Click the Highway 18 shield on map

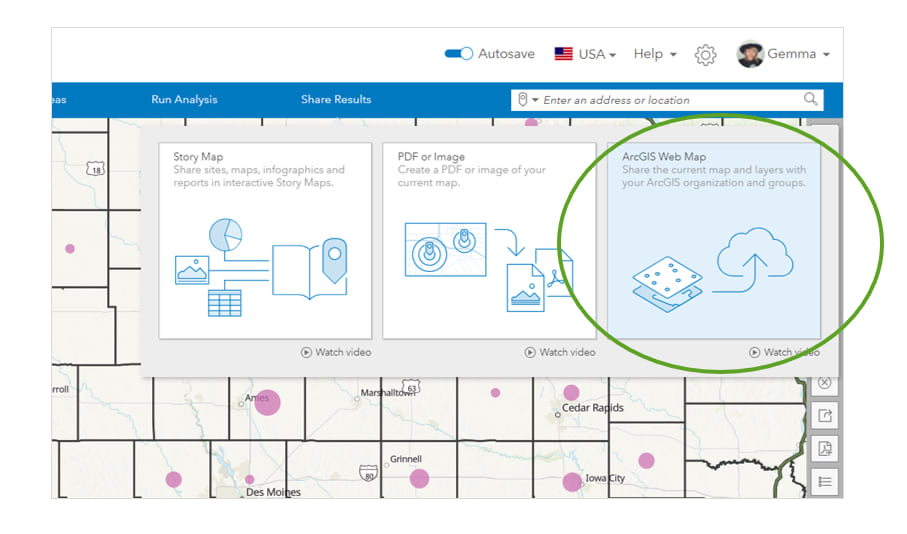(x=95, y=170)
